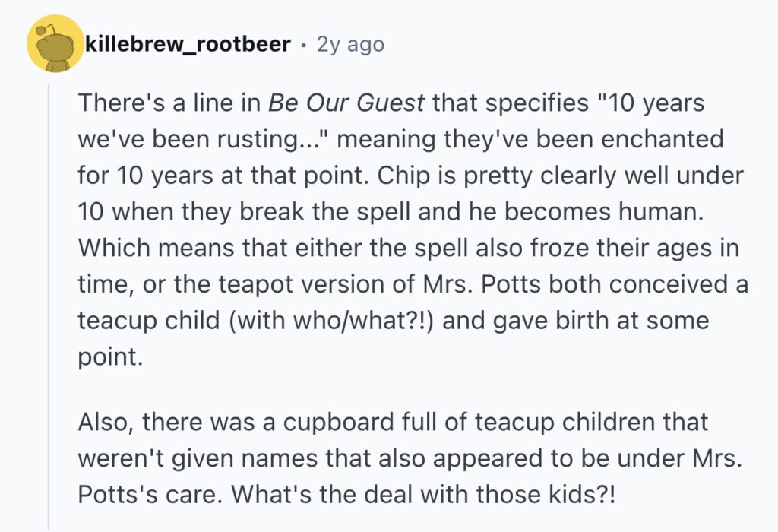The image size is (778, 532).
Task: Click 'What's the deal with those kids?!' sentence
Action: [x=423, y=495]
